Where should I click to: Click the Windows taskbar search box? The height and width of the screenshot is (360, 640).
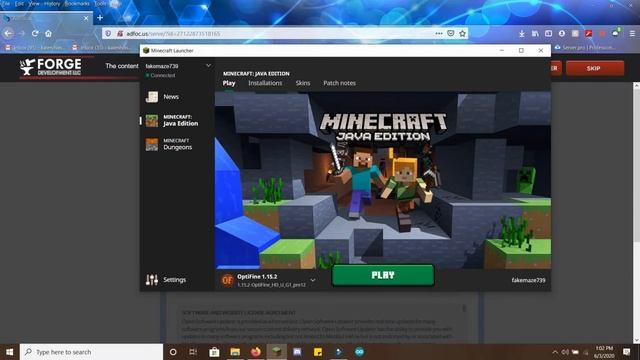point(91,352)
